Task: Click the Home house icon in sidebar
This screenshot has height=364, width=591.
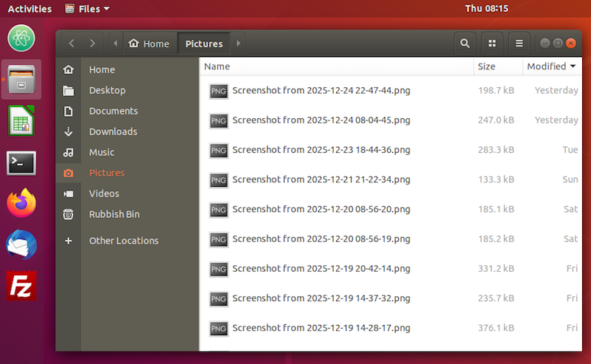Action: [x=68, y=69]
